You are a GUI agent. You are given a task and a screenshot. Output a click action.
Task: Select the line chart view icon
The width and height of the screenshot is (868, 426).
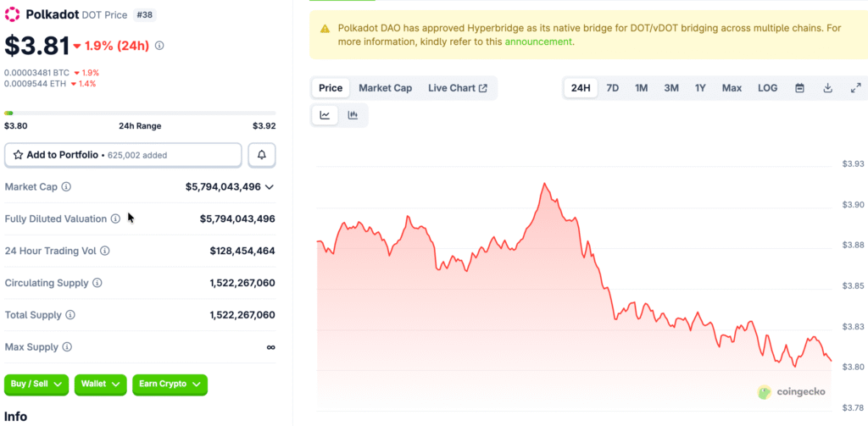pyautogui.click(x=325, y=115)
